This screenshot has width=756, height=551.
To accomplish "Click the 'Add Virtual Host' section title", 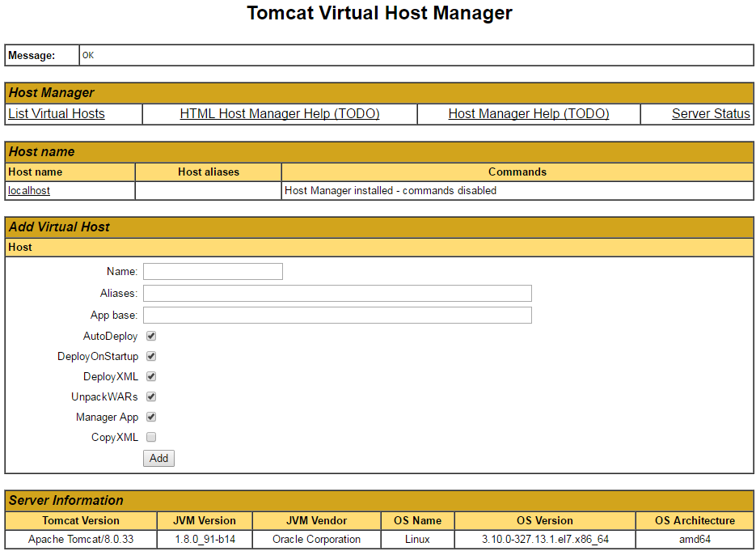I will click(59, 227).
